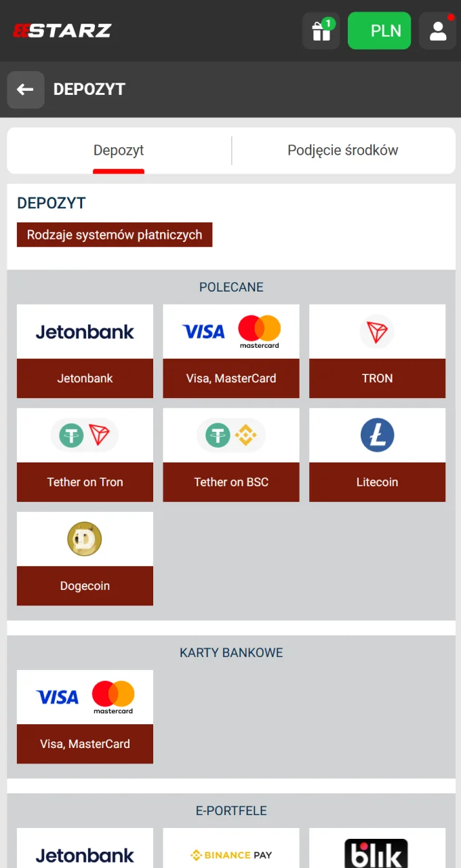
Task: Select the Depozyt tab
Action: [119, 150]
